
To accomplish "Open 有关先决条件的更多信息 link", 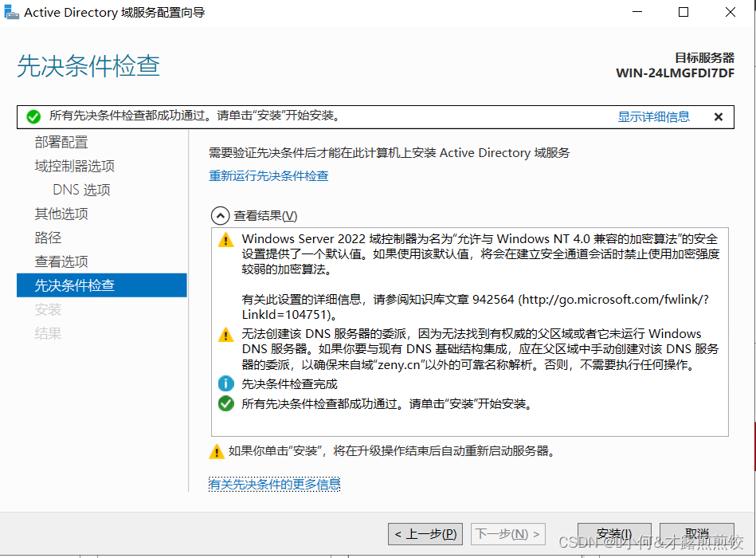I will (274, 484).
